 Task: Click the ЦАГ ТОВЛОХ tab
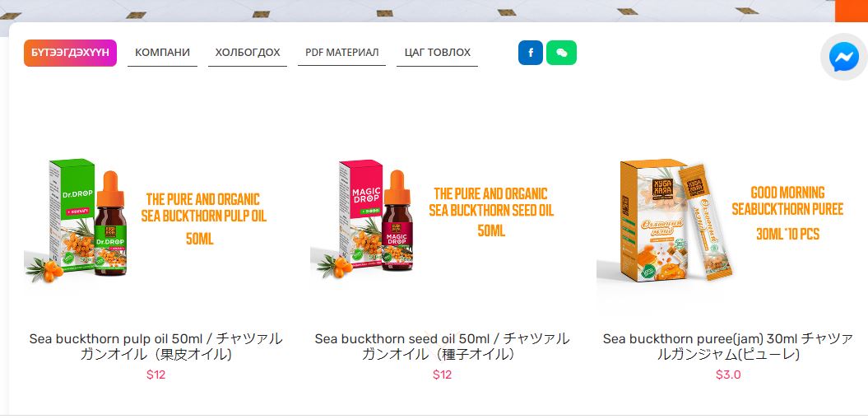437,53
